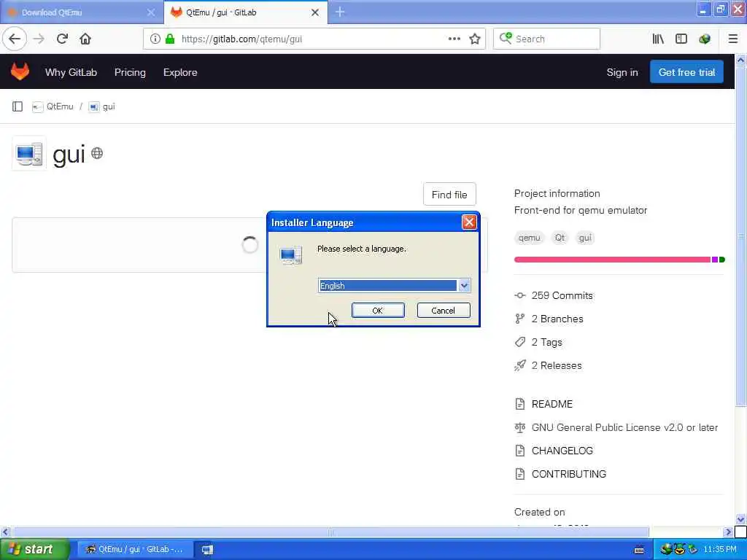Viewport: 747px width, 560px height.
Task: Open the Firefox hamburger menu
Action: (x=733, y=39)
